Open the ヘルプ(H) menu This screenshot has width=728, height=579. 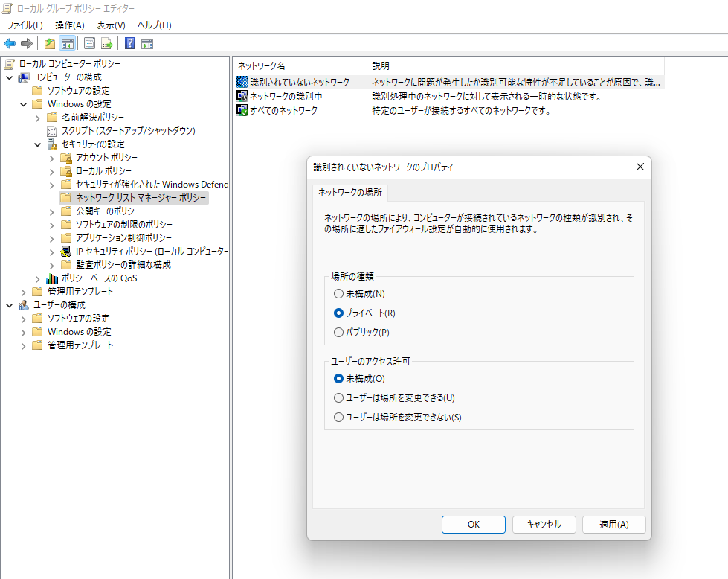[x=155, y=25]
